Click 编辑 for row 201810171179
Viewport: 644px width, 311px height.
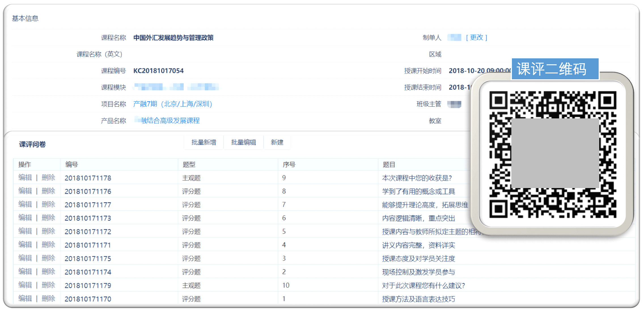[x=25, y=285]
